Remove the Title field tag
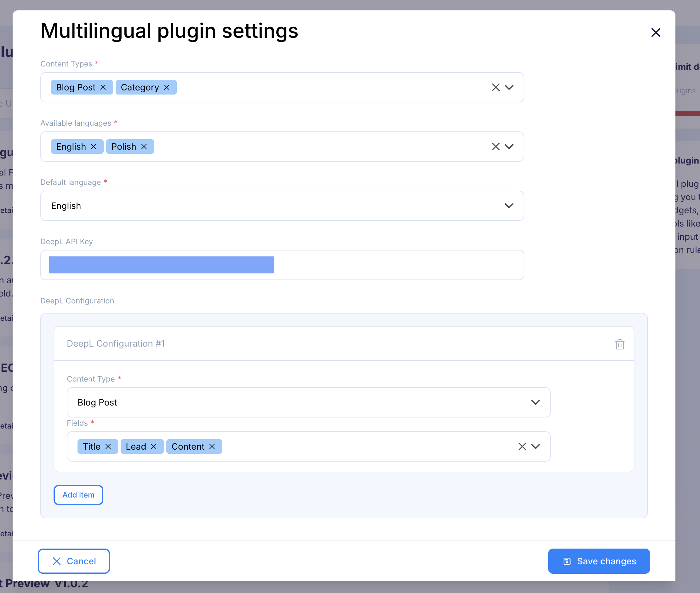 tap(108, 446)
